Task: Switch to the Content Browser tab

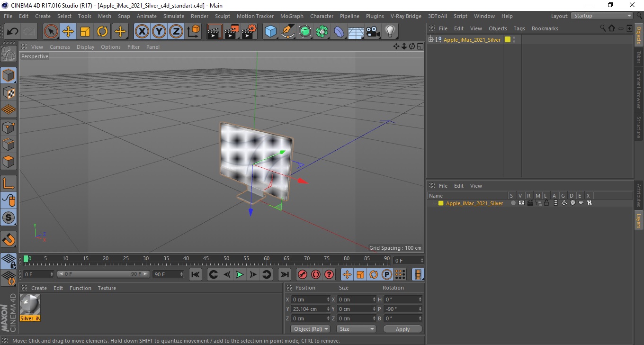Action: 638,89
